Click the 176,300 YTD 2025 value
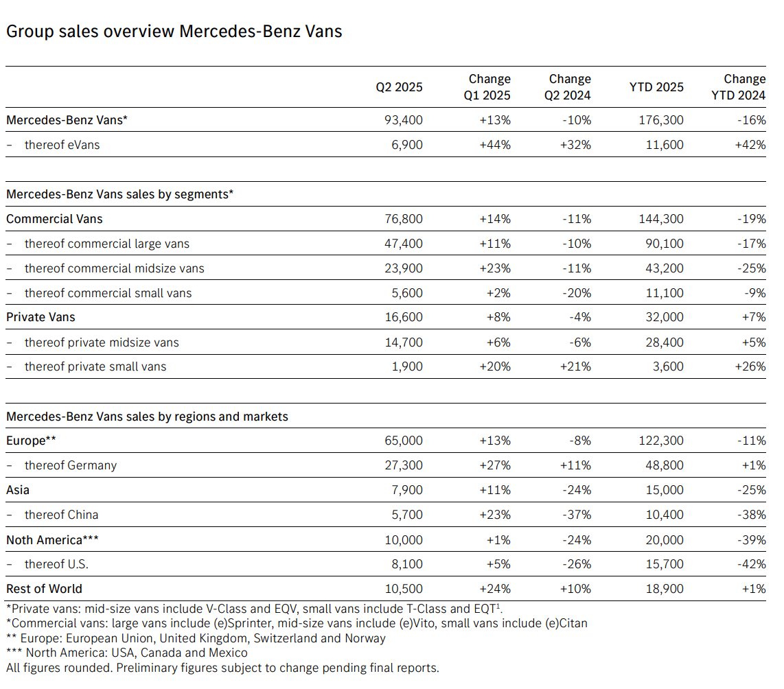Screen dimensions: 784x689 [661, 120]
